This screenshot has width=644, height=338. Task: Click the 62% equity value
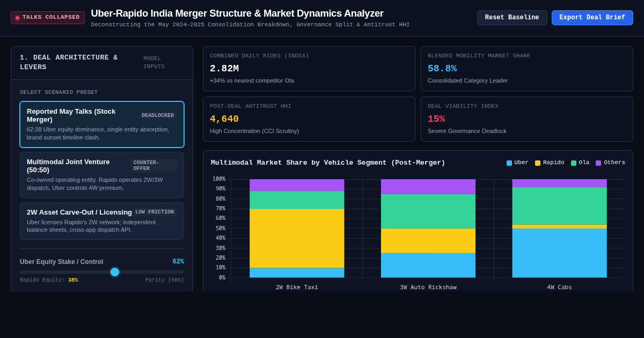178,262
